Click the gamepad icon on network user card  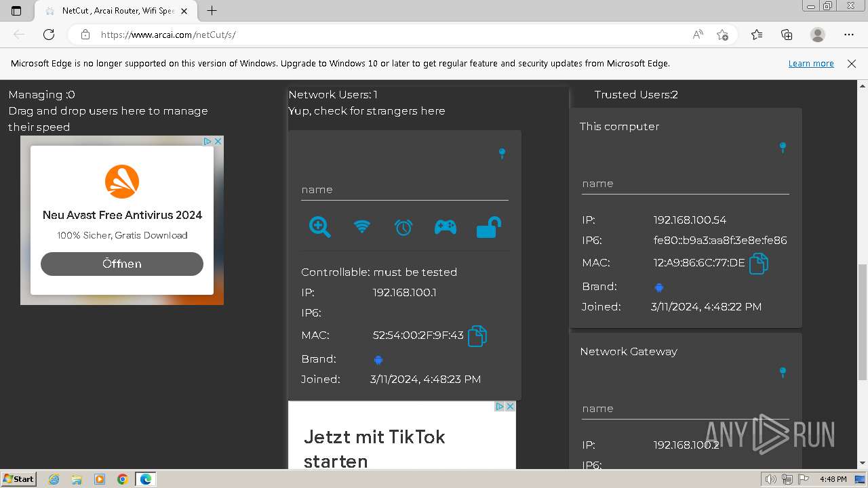point(446,227)
